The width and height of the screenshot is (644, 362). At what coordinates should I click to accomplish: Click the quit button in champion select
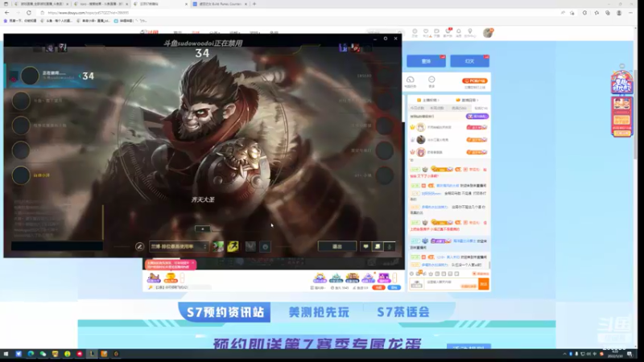336,246
